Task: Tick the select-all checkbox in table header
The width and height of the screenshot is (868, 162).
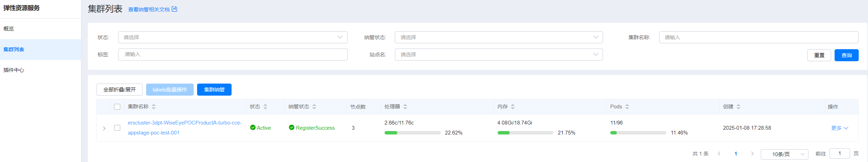Action: tap(117, 107)
